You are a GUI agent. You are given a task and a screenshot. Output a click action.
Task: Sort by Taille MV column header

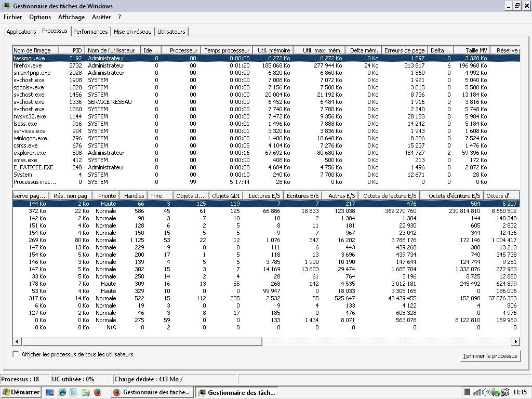point(472,50)
